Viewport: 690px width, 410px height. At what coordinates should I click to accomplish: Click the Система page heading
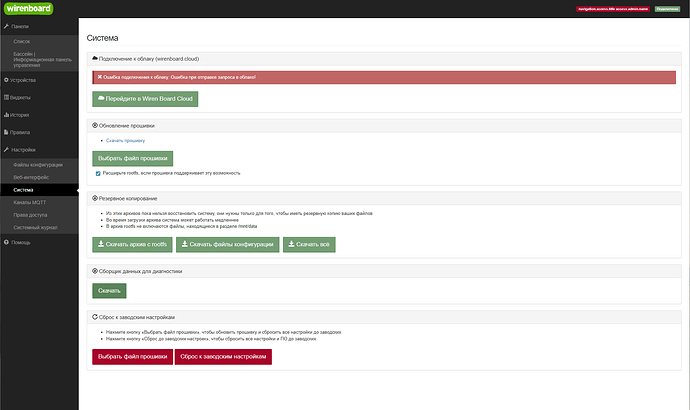point(103,38)
